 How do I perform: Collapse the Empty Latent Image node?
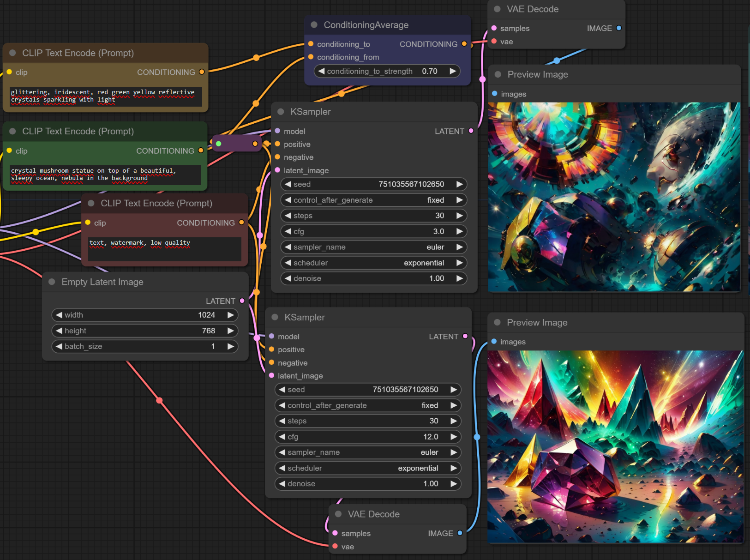click(52, 282)
